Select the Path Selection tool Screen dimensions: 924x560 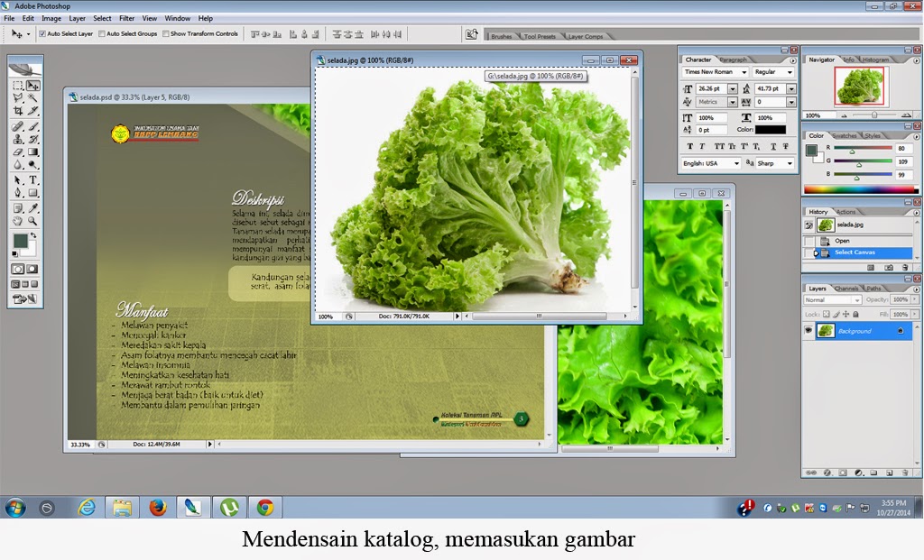coord(18,180)
